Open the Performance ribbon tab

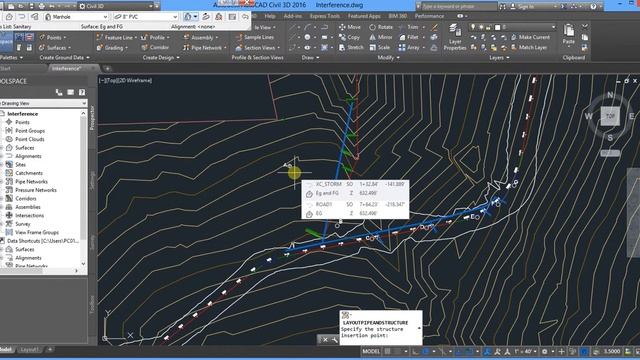pos(429,16)
